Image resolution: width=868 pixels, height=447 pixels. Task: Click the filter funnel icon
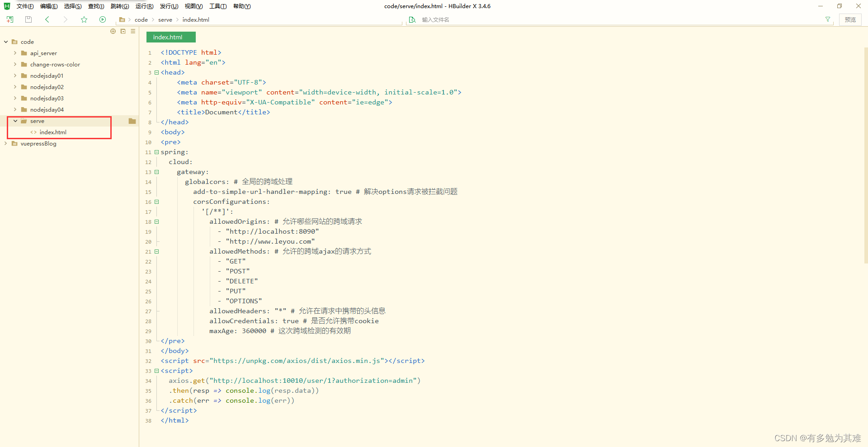(828, 19)
